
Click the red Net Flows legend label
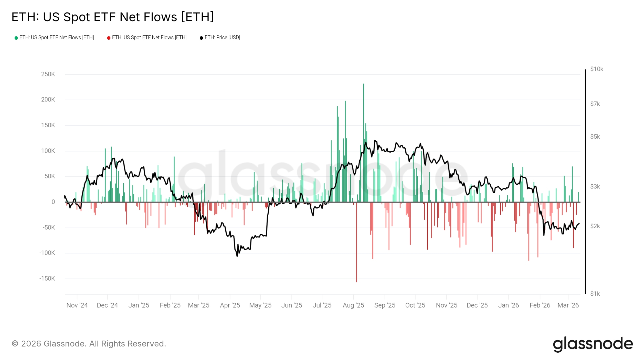(x=149, y=38)
